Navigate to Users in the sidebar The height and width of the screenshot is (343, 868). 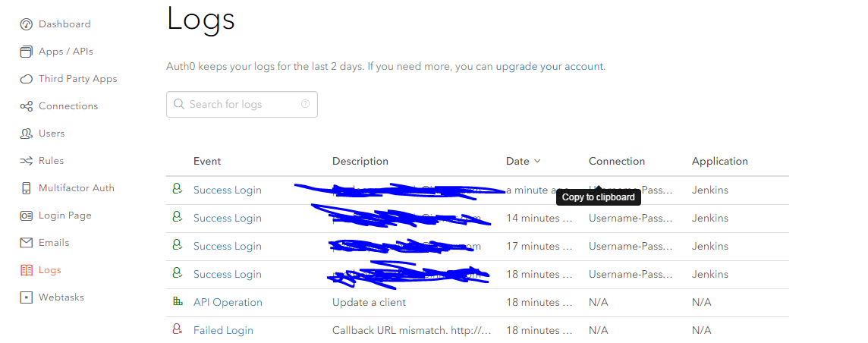(52, 134)
